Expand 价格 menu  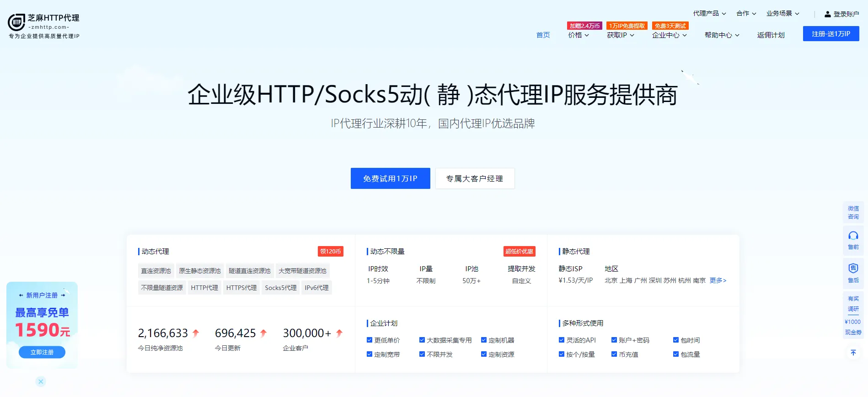[579, 35]
